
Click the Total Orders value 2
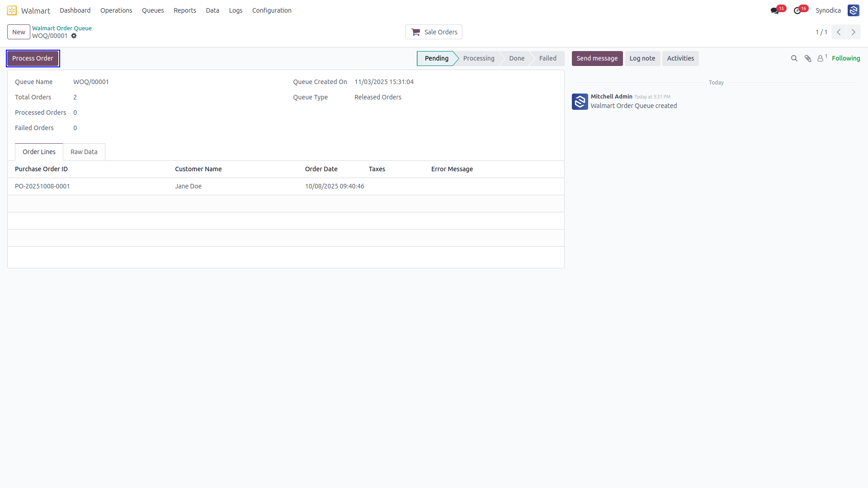click(x=75, y=97)
